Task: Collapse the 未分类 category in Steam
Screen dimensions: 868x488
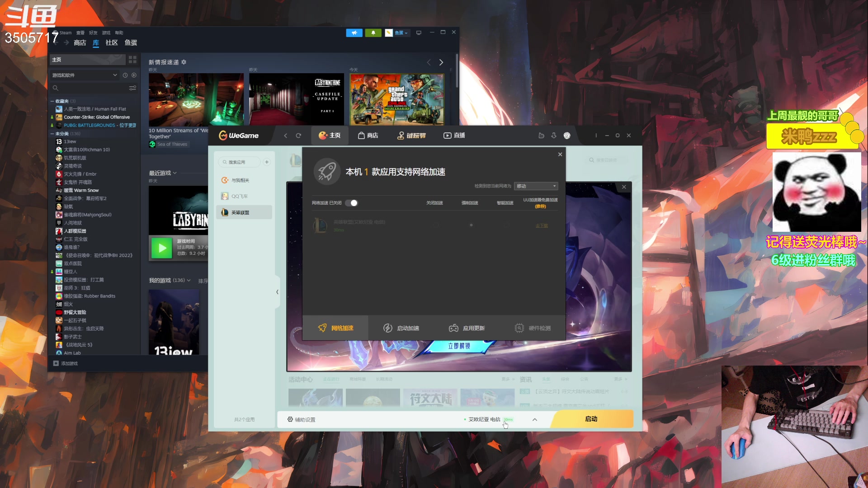Action: (x=52, y=134)
